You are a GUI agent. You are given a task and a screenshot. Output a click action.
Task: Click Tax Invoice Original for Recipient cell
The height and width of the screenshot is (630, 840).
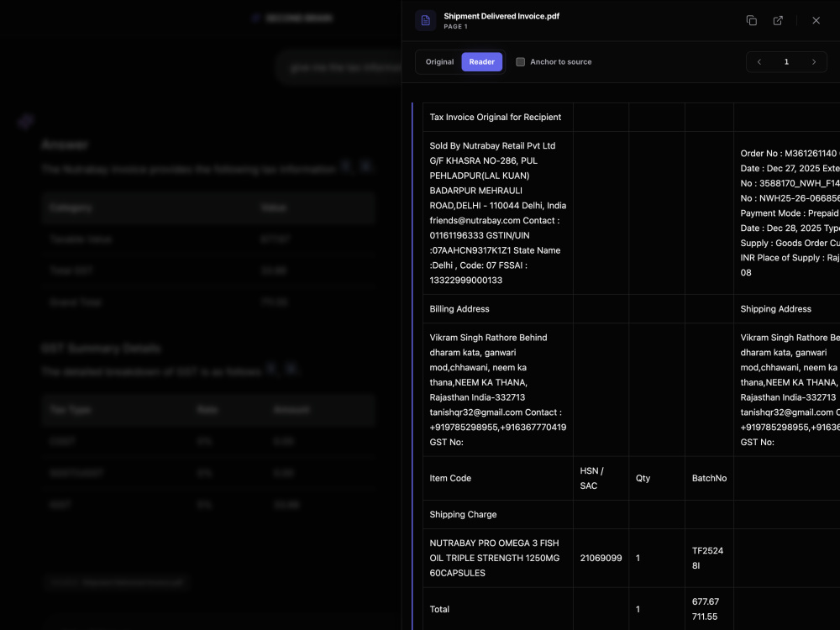(x=497, y=117)
